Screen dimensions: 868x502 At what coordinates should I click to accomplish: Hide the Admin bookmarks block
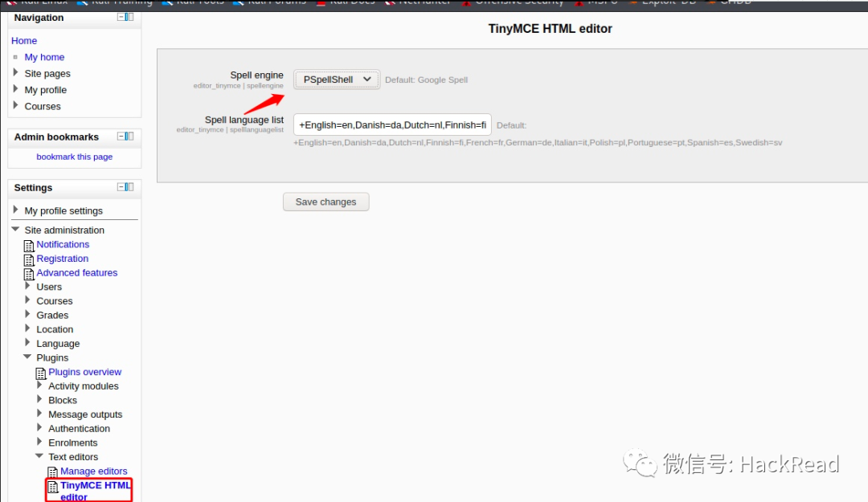[x=121, y=137]
